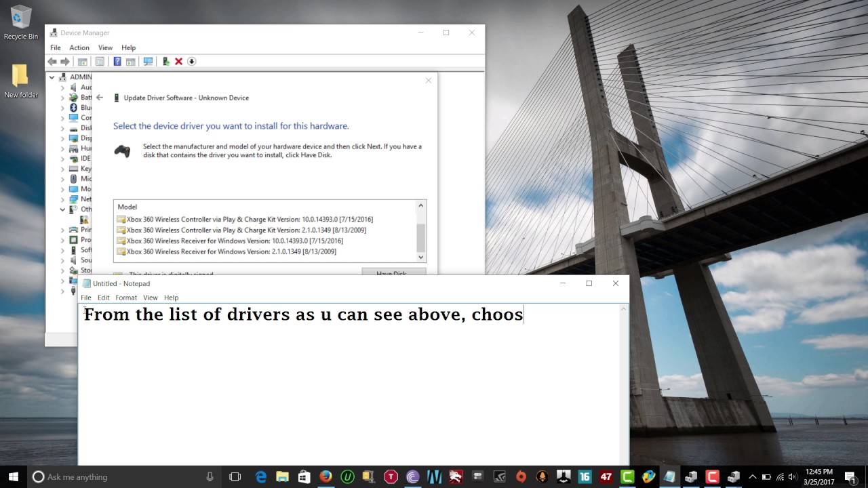Close the Update Driver Software wizard
Image resolution: width=868 pixels, height=488 pixels.
click(429, 81)
